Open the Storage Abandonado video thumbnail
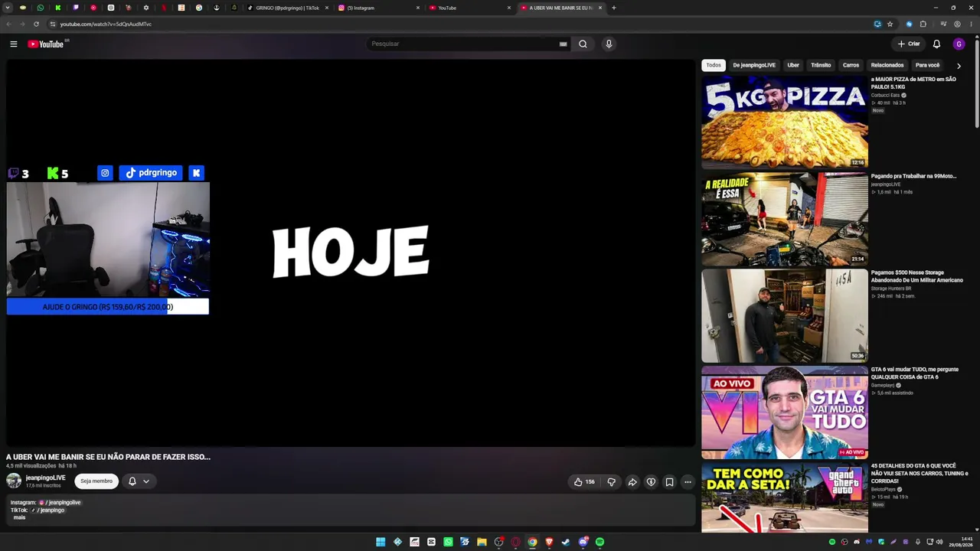 [x=785, y=315]
